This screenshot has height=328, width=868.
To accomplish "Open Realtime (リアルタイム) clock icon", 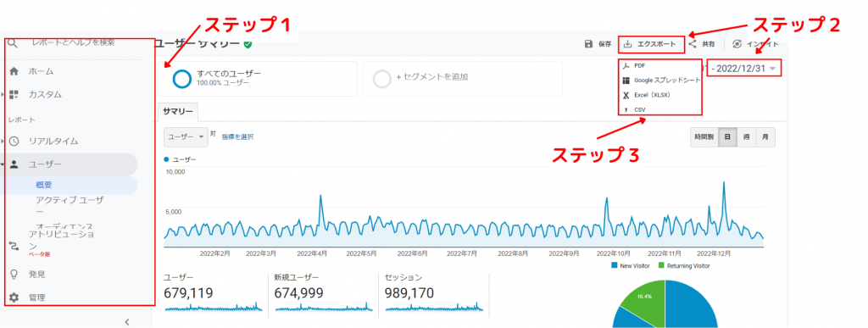I will (x=14, y=141).
